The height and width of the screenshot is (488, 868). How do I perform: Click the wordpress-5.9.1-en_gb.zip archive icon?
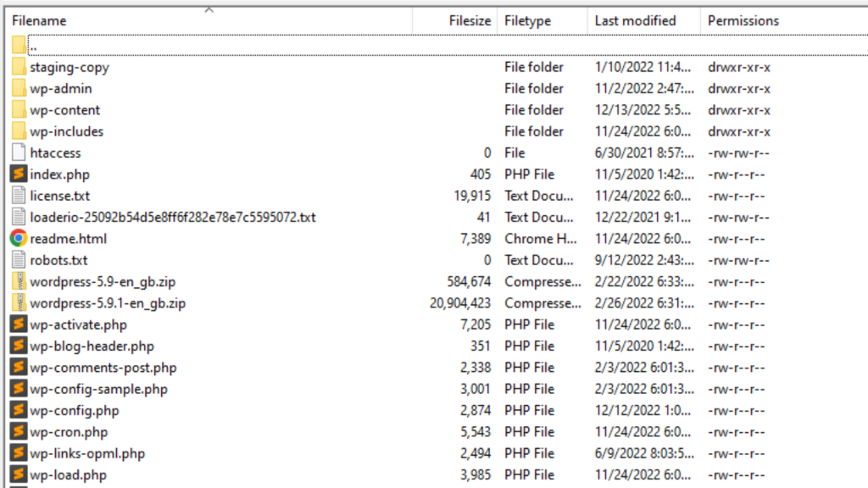pos(19,303)
